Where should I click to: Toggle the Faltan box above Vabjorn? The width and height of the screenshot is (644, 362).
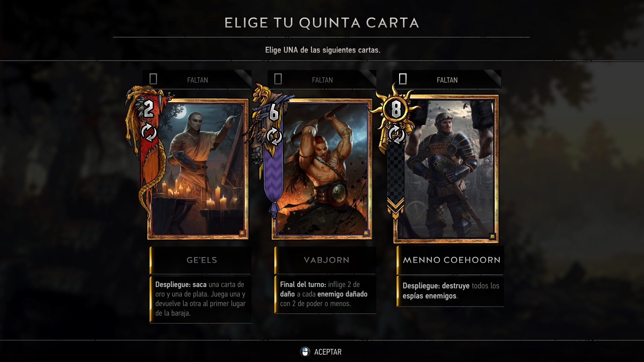tap(278, 79)
